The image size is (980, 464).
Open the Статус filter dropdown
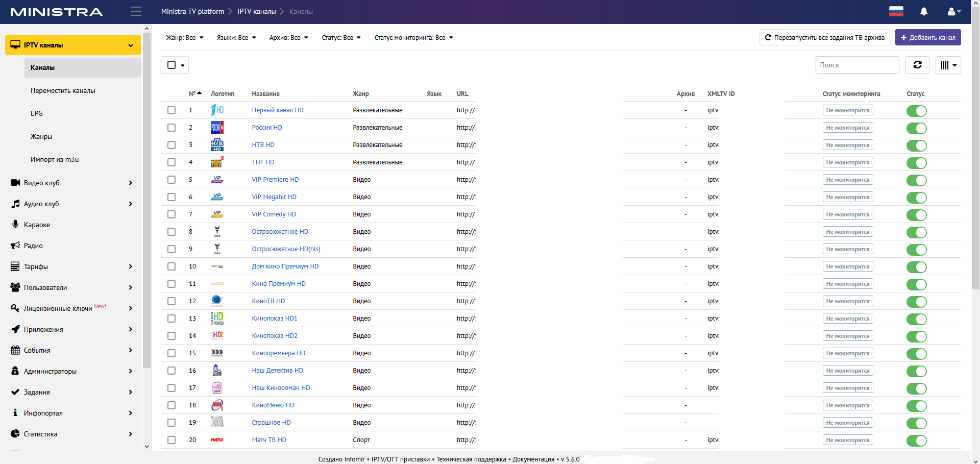(x=341, y=38)
